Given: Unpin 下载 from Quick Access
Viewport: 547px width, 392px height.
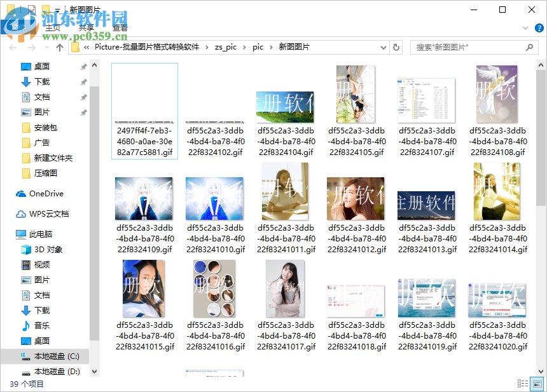Looking at the screenshot, I should pos(83,81).
